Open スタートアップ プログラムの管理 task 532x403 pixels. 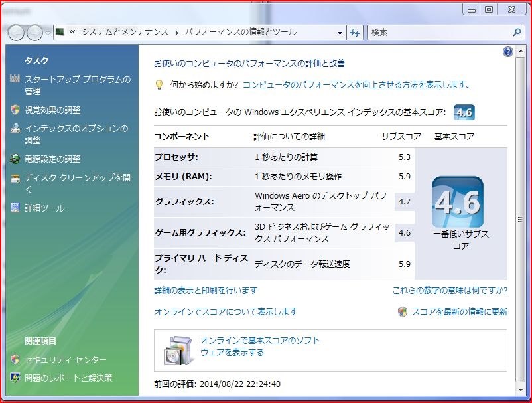click(x=78, y=85)
